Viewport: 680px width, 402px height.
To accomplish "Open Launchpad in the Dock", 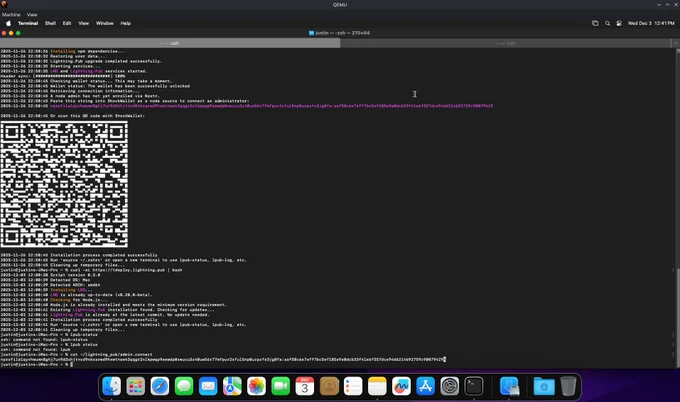I will pyautogui.click(x=136, y=386).
